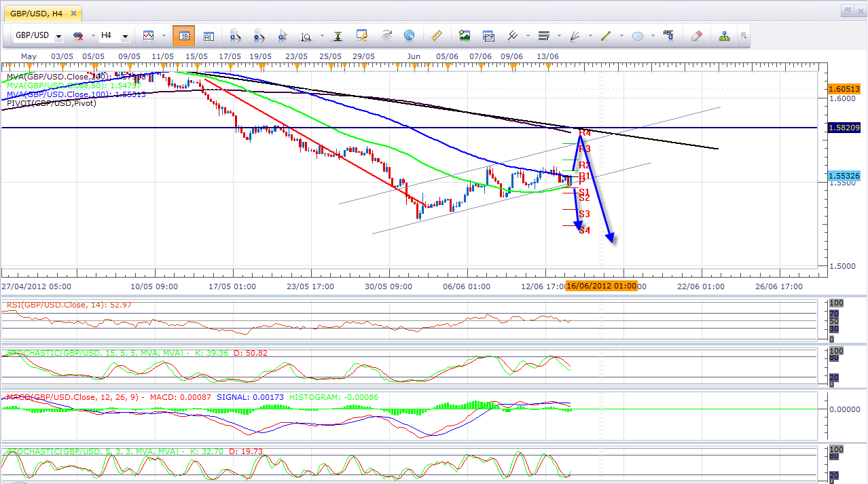Image resolution: width=868 pixels, height=484 pixels.
Task: Zoom out with the minus magnifier
Action: click(259, 36)
